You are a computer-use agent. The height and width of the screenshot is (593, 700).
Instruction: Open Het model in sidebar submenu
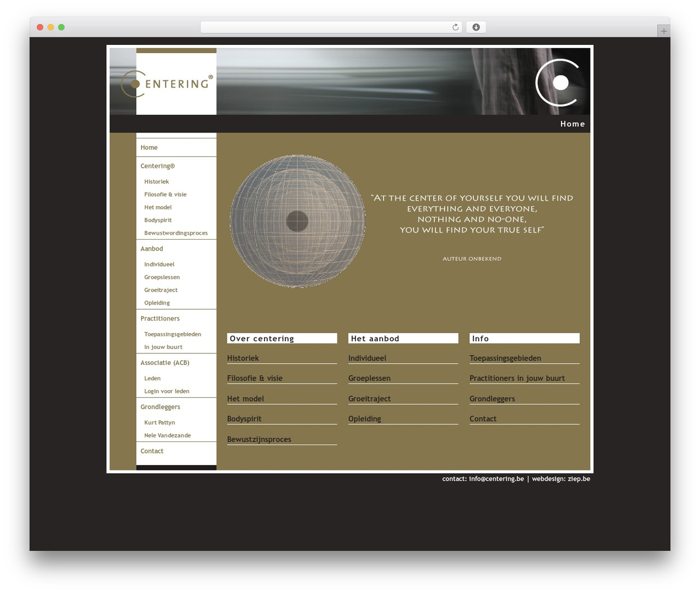click(157, 207)
